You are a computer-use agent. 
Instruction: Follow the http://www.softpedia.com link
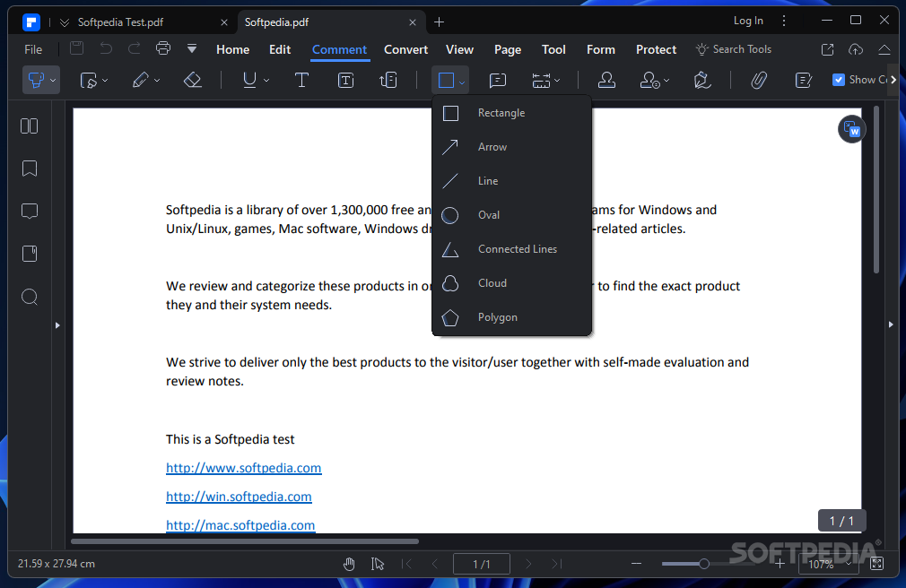coord(243,468)
